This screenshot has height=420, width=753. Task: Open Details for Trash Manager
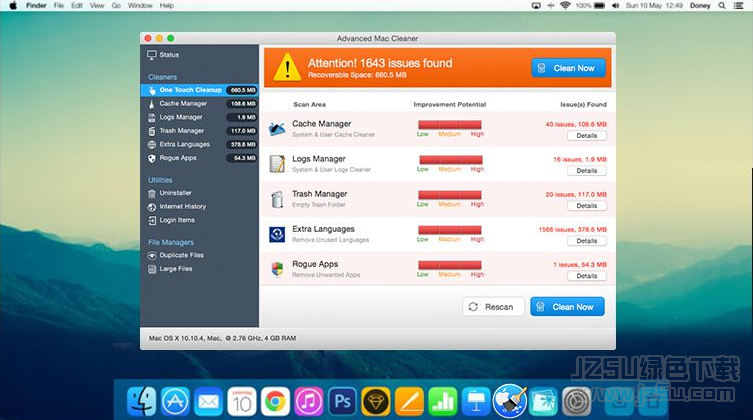587,206
